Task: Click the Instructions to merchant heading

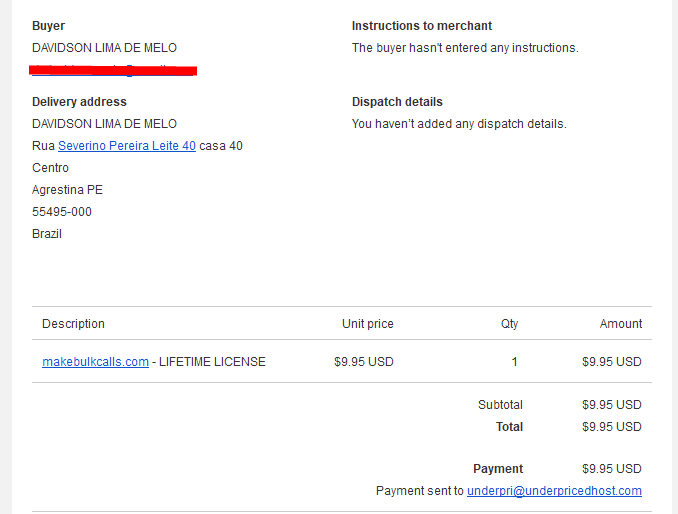Action: (422, 26)
